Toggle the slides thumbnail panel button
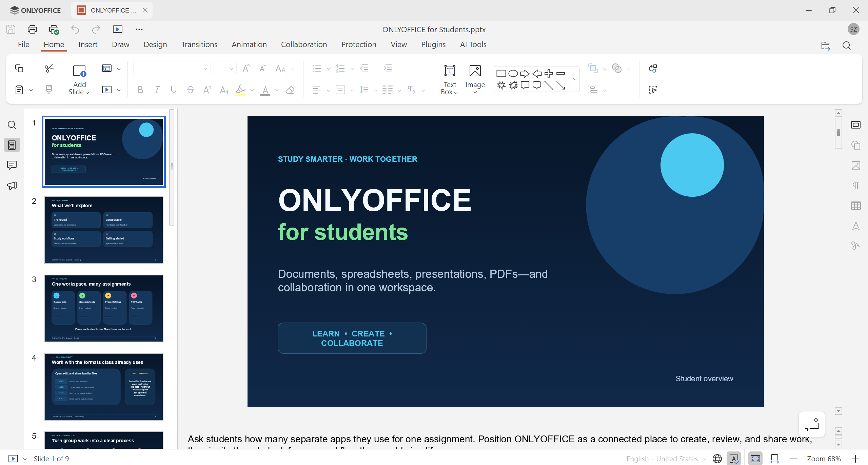This screenshot has height=465, width=868. [x=12, y=145]
